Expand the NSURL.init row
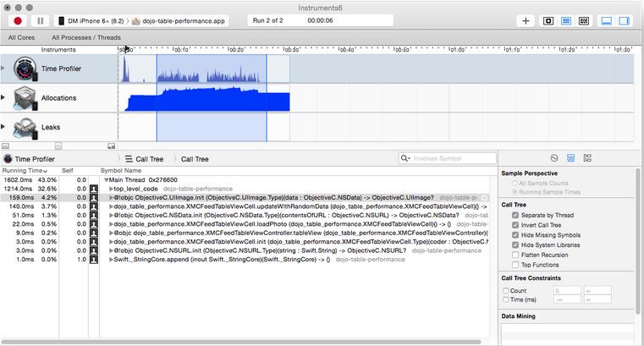The width and height of the screenshot is (644, 346). tap(111, 250)
